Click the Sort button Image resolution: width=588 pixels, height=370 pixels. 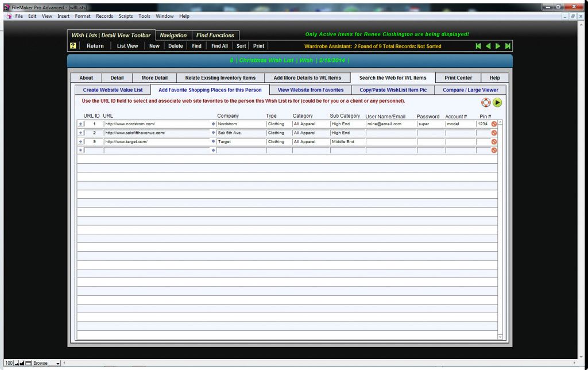(x=241, y=46)
